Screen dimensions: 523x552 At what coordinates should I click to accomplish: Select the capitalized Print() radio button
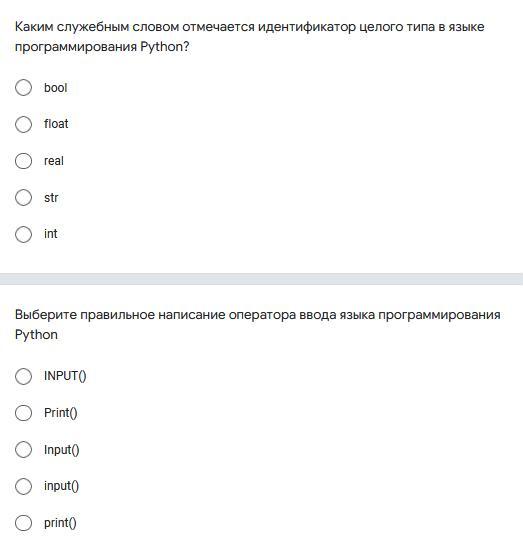coord(23,413)
